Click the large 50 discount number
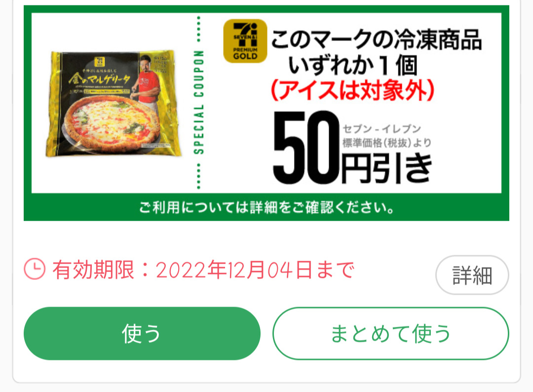 [x=306, y=147]
